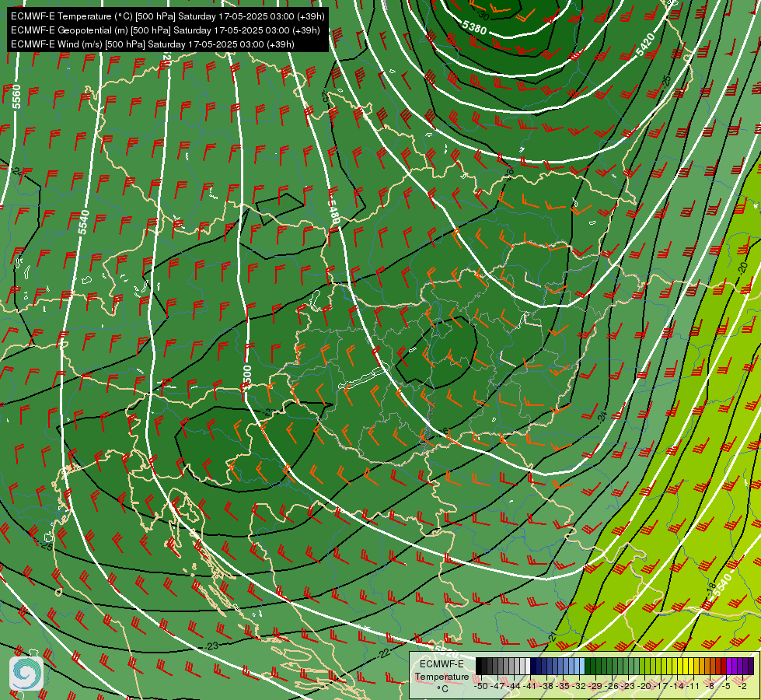
Task: Click the -17 tick label in the legend
Action: [x=661, y=687]
